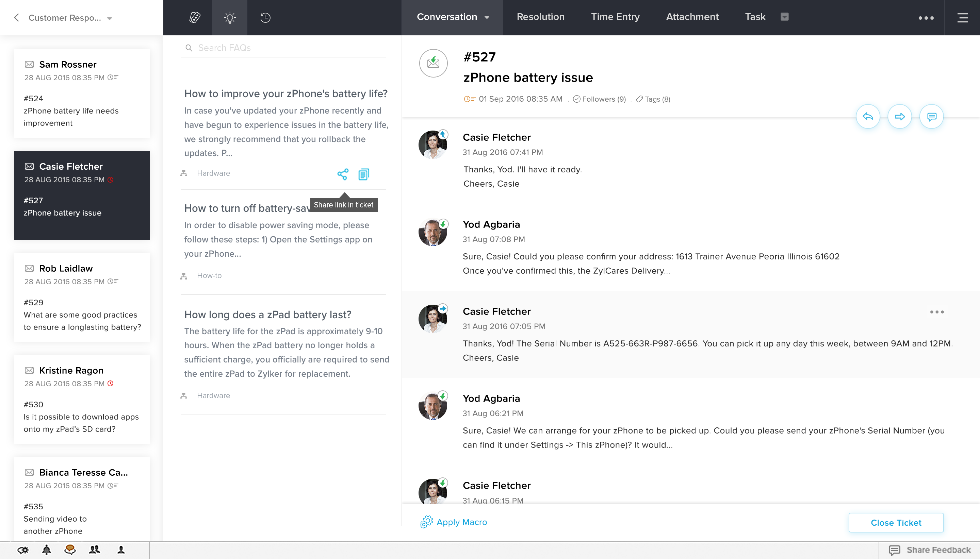Open the ticket history clock icon
Image resolution: width=980 pixels, height=559 pixels.
[265, 18]
